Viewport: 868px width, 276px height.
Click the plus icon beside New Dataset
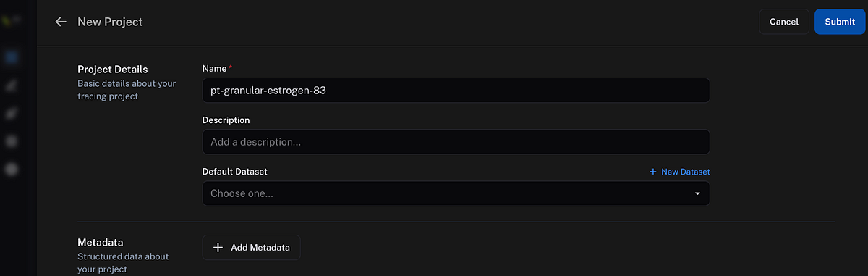(653, 172)
